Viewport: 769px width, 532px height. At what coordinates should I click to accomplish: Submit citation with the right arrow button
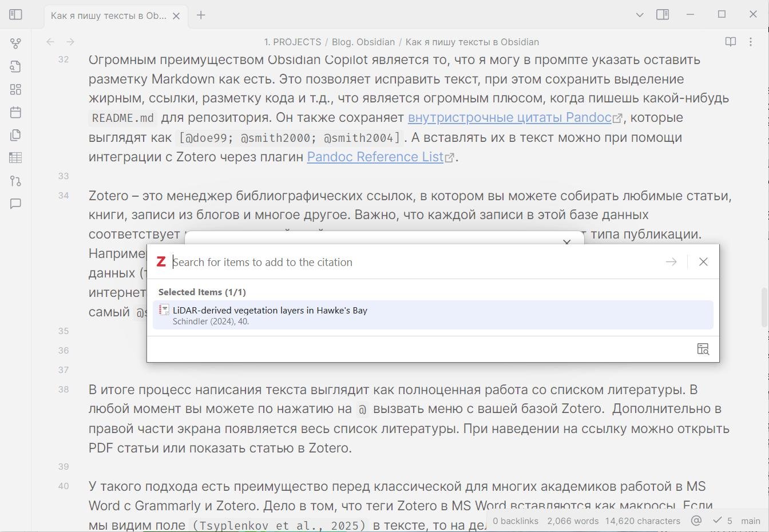670,261
